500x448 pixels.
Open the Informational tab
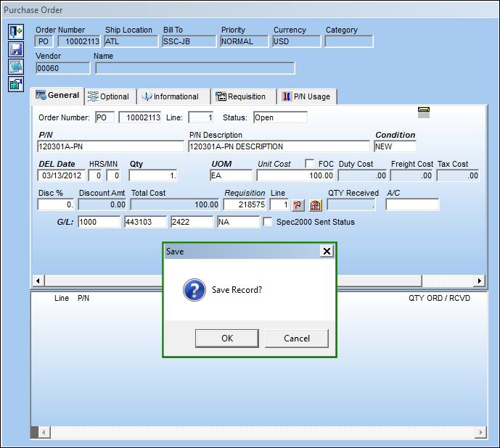coord(173,96)
